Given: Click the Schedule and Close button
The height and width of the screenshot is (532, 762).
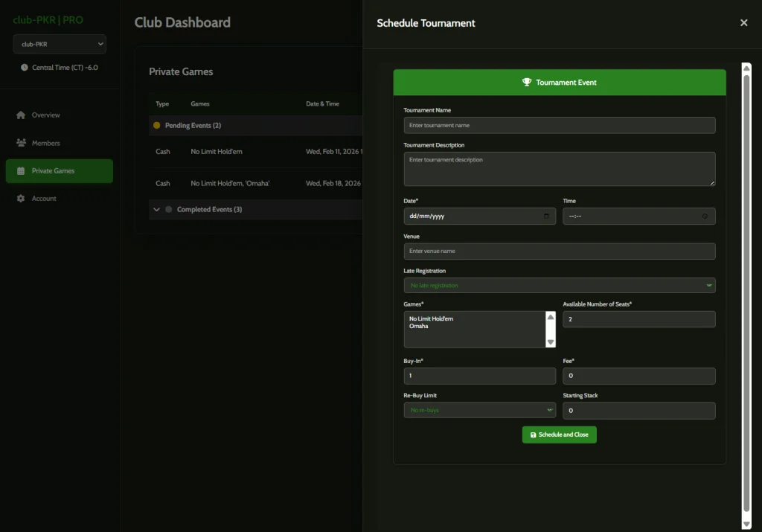Looking at the screenshot, I should (x=559, y=435).
